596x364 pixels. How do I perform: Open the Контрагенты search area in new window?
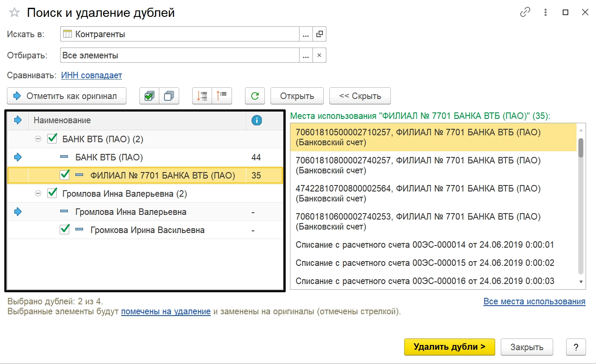click(x=319, y=34)
